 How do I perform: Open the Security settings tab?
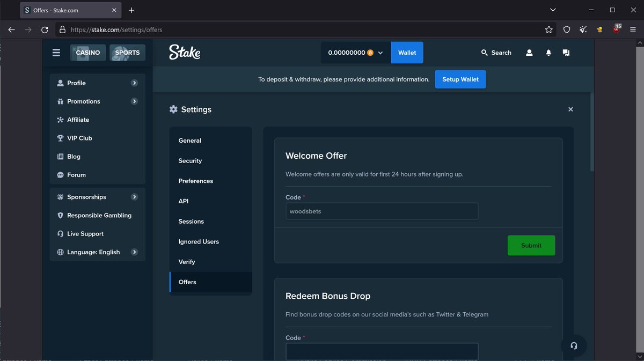coord(210,161)
